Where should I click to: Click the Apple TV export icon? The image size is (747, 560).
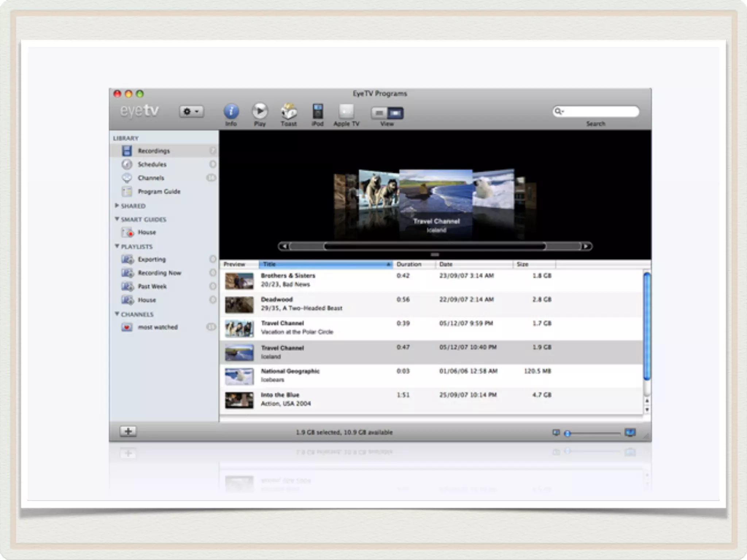[x=346, y=111]
